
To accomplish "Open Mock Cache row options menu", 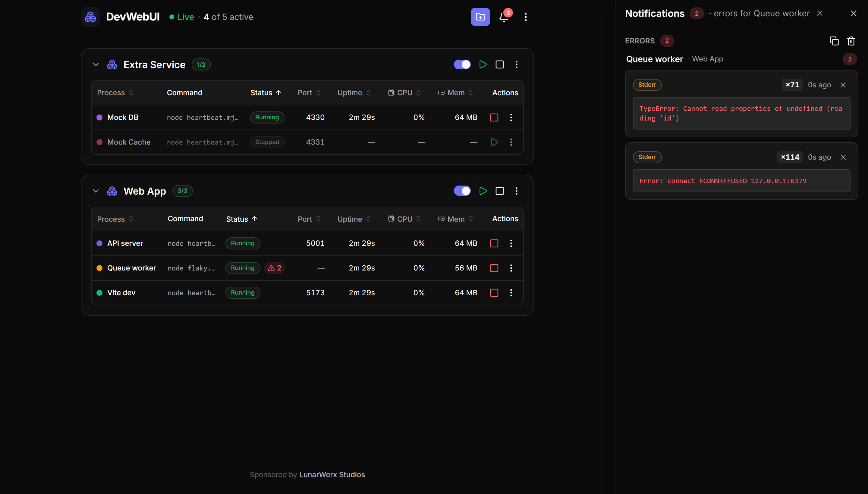I will pos(511,142).
